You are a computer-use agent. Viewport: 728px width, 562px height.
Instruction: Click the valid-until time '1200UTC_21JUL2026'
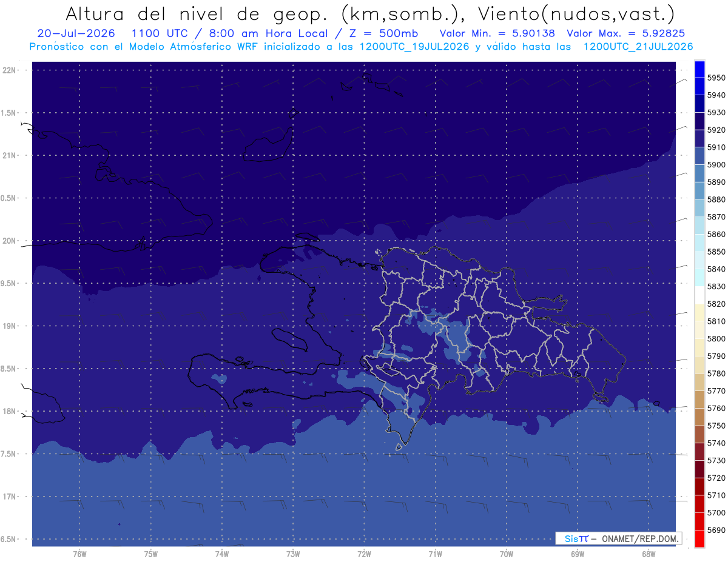pos(638,47)
